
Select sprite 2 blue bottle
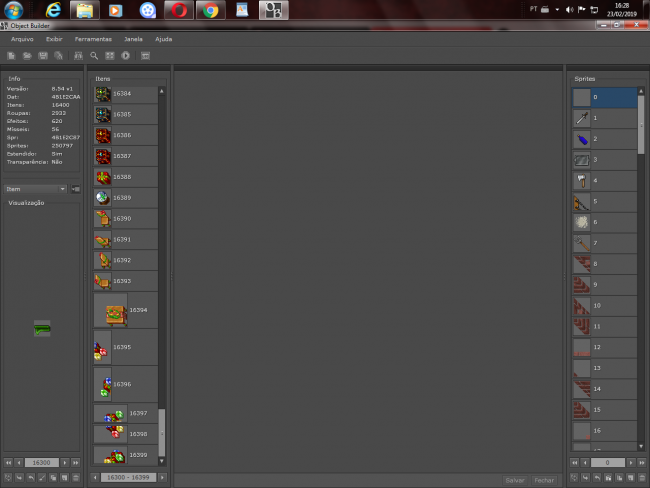click(604, 139)
